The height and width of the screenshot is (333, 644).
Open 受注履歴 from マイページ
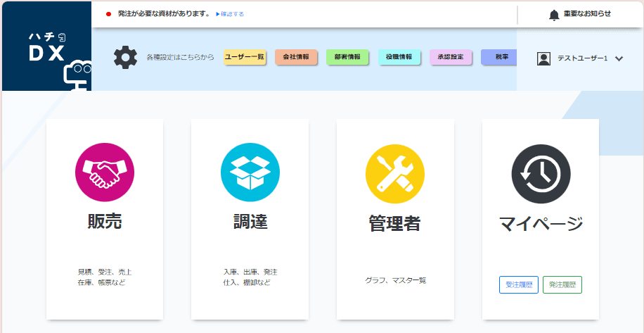tap(519, 285)
